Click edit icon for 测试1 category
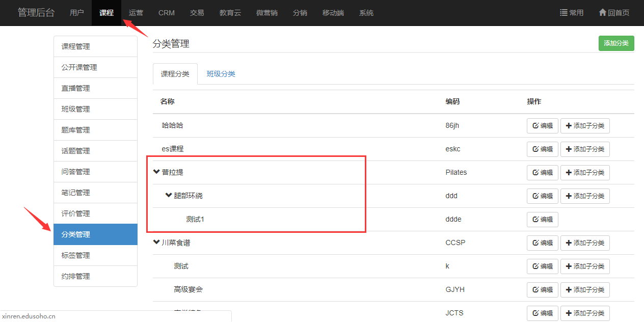The width and height of the screenshot is (644, 322). (x=535, y=220)
